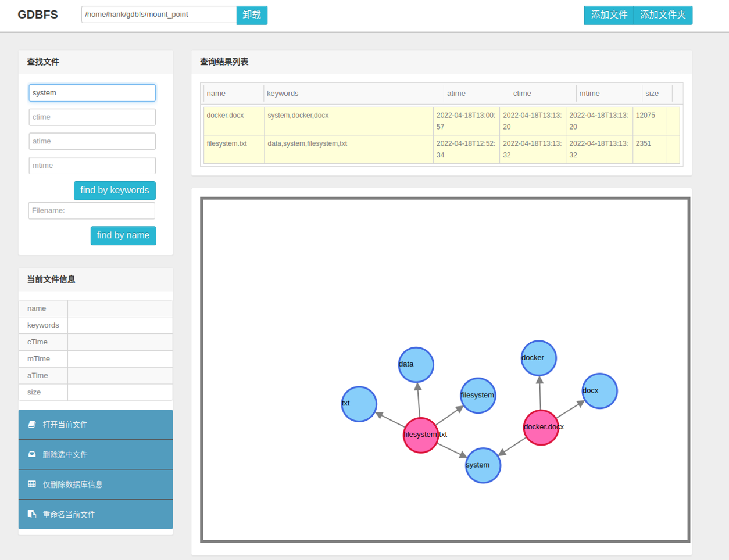The height and width of the screenshot is (560, 729).
Task: Click the 卸载 unmount button
Action: coord(252,15)
